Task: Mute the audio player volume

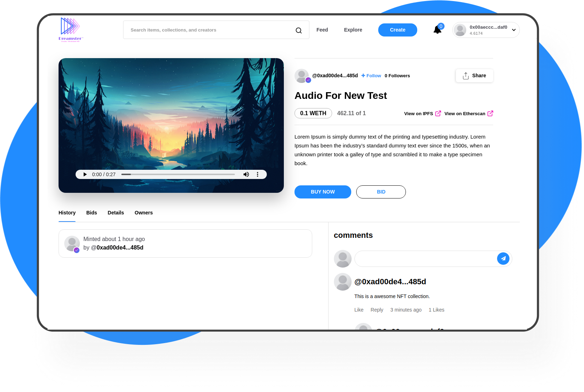Action: tap(246, 174)
